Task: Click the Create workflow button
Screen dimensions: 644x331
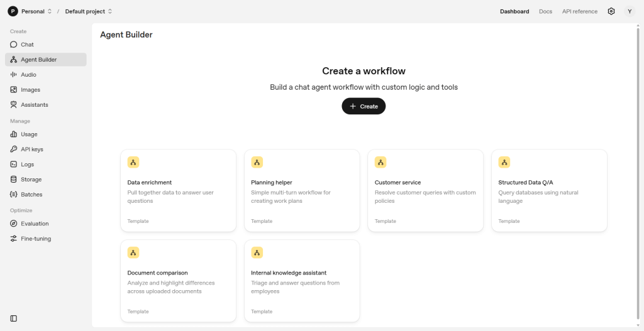Action: 364,106
